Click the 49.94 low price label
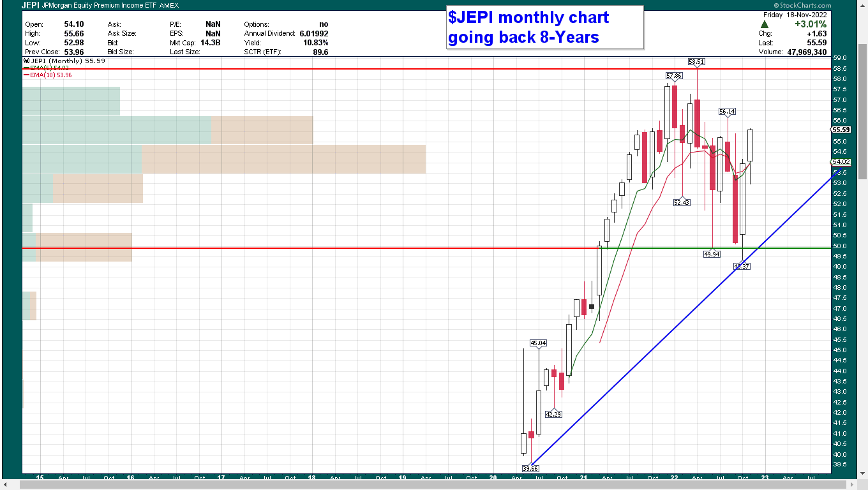Image resolution: width=868 pixels, height=490 pixels. pos(712,254)
